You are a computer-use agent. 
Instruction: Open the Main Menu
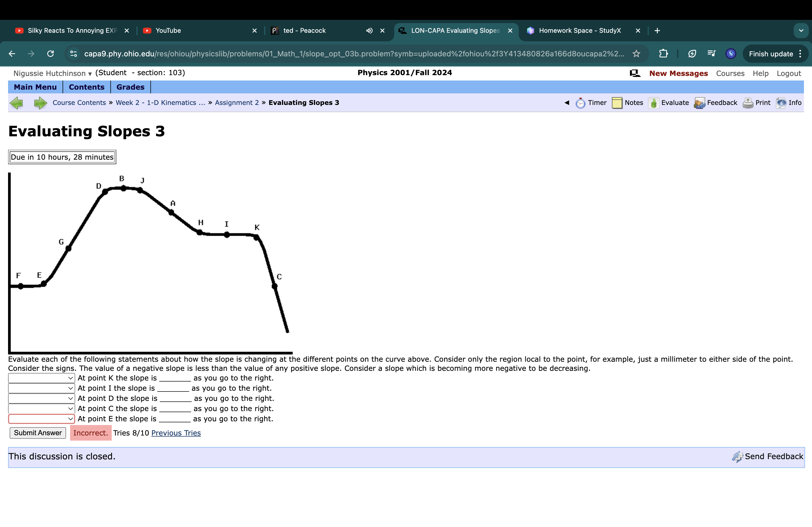point(35,87)
